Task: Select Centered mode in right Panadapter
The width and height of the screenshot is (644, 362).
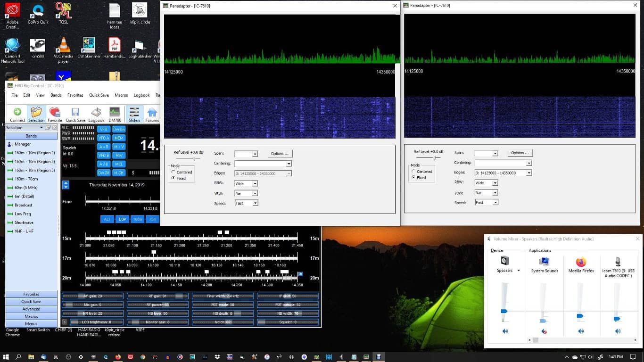Action: (x=421, y=172)
